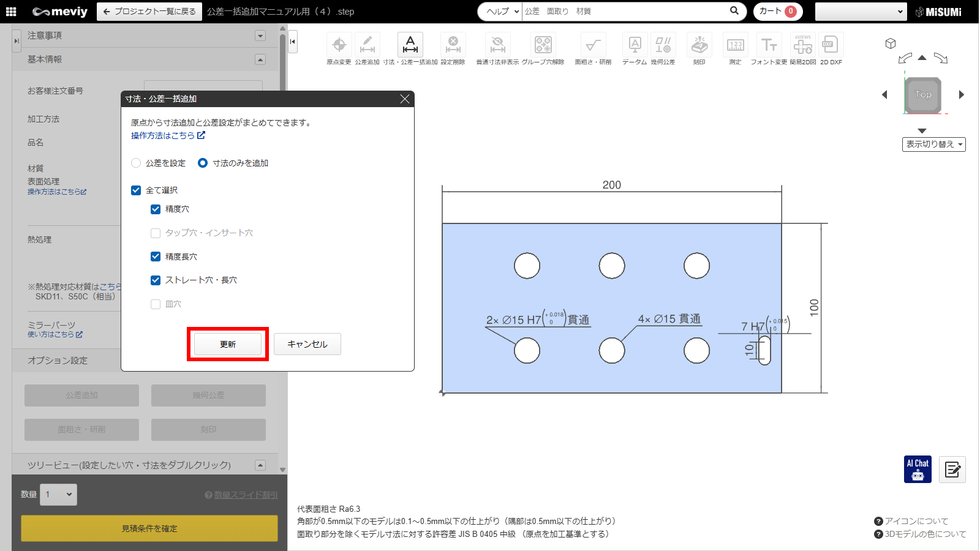The width and height of the screenshot is (980, 551).
Task: Open the 数量 quantity dropdown
Action: [58, 495]
